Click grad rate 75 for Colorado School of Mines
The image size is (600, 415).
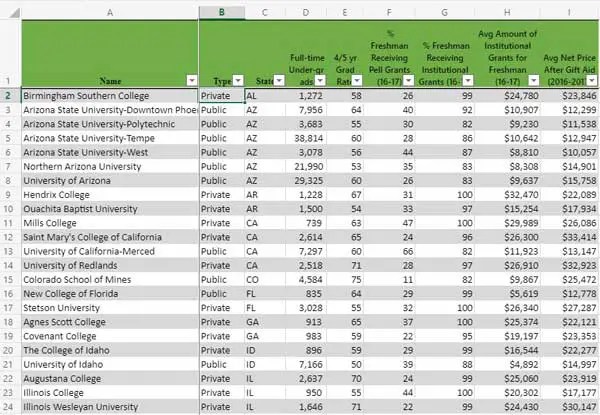345,280
